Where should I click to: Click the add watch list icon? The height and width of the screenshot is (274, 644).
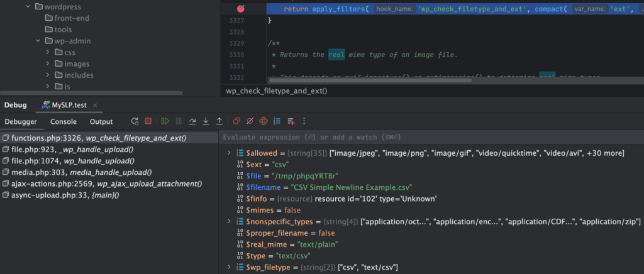coord(291,121)
